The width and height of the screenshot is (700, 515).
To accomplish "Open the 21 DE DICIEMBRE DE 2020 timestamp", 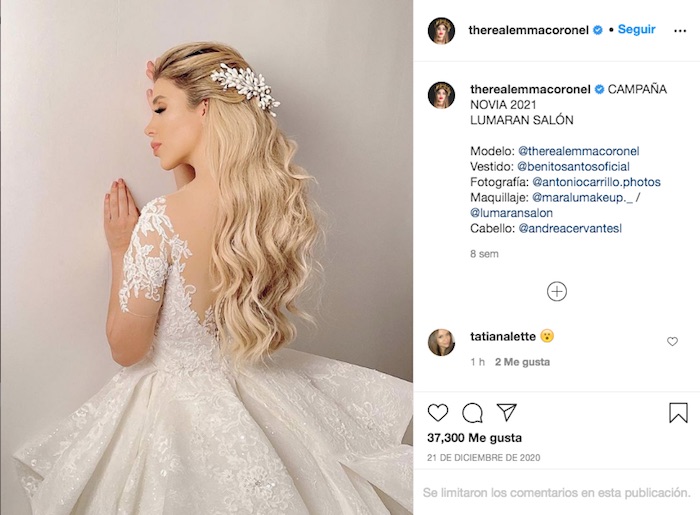I will [483, 458].
